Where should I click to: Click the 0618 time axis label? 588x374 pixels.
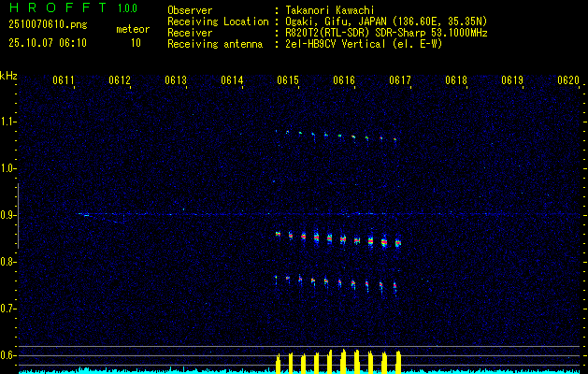pyautogui.click(x=456, y=80)
